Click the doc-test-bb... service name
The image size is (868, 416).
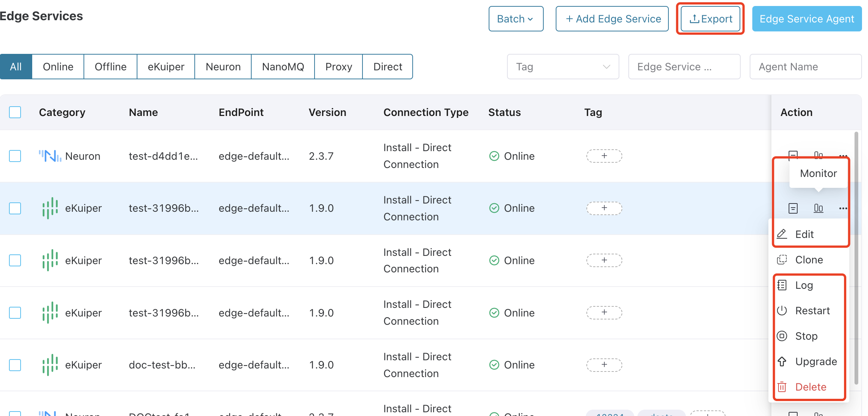162,365
